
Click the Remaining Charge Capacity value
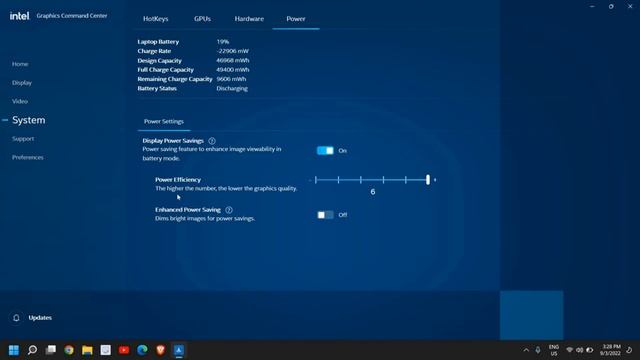[x=231, y=79]
